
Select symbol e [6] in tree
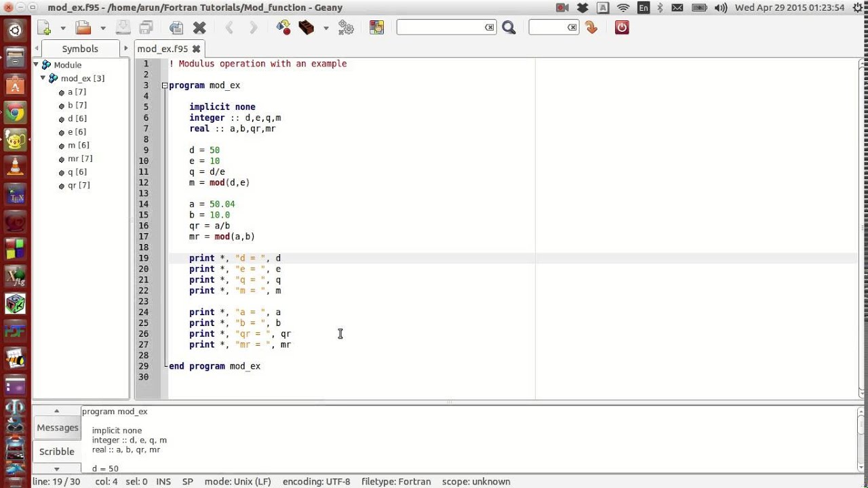(77, 131)
